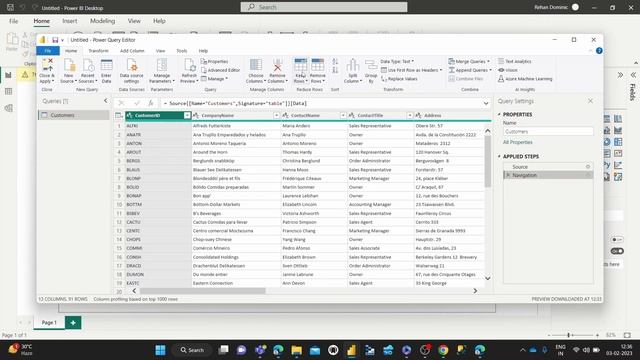Open Chrome from the taskbar
The image size is (640, 360).
click(443, 350)
